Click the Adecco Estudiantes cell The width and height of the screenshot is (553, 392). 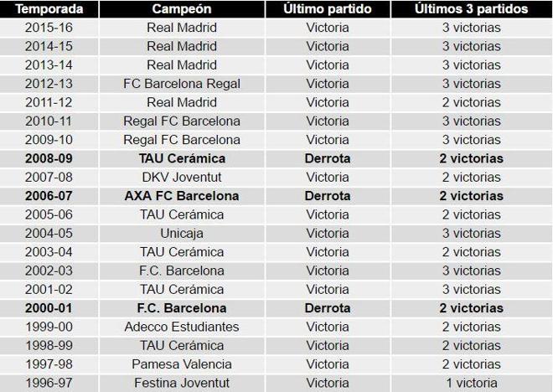coord(181,327)
